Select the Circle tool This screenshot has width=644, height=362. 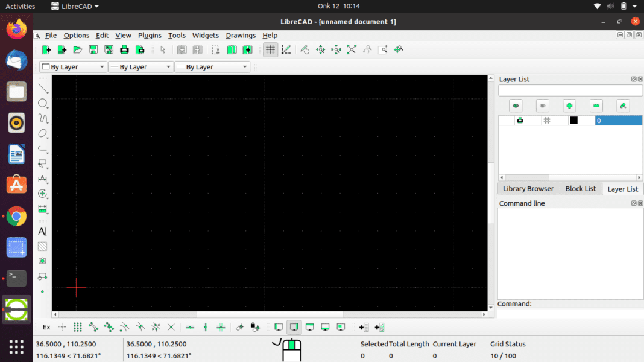[x=43, y=103]
